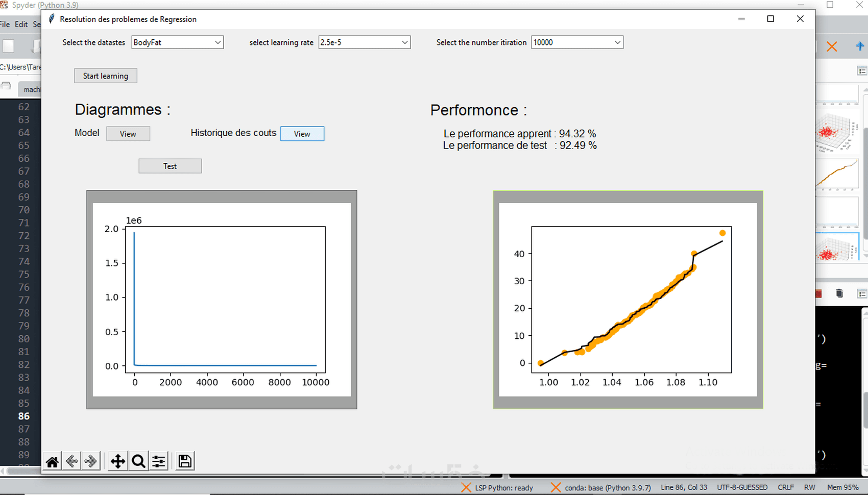
Task: Open the iteration number dropdown showing 10000
Action: [577, 42]
